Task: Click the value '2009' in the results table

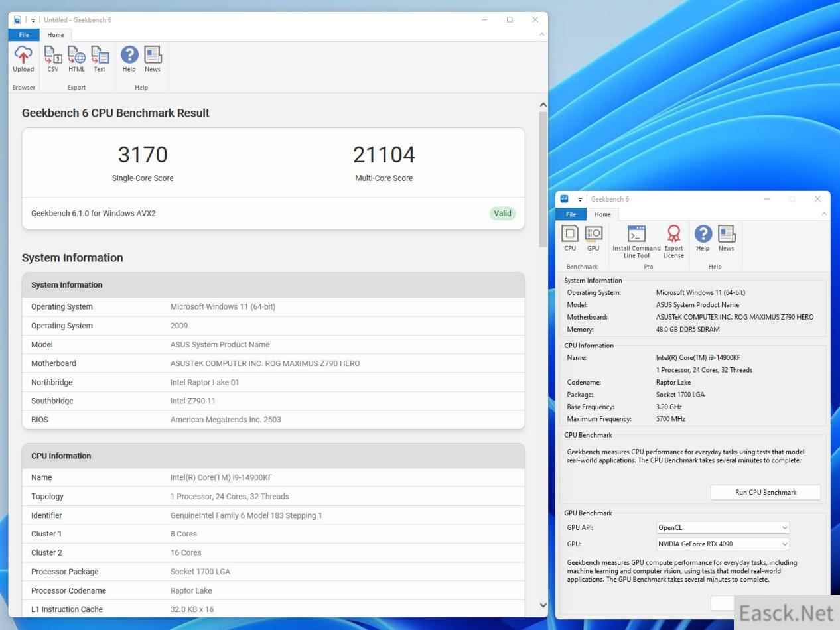Action: click(x=179, y=326)
